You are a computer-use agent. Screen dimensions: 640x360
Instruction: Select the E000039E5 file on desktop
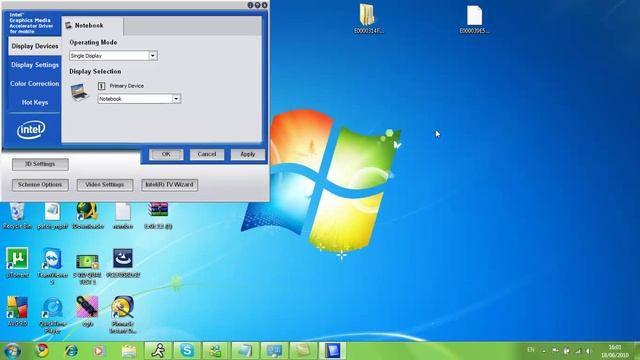(474, 19)
